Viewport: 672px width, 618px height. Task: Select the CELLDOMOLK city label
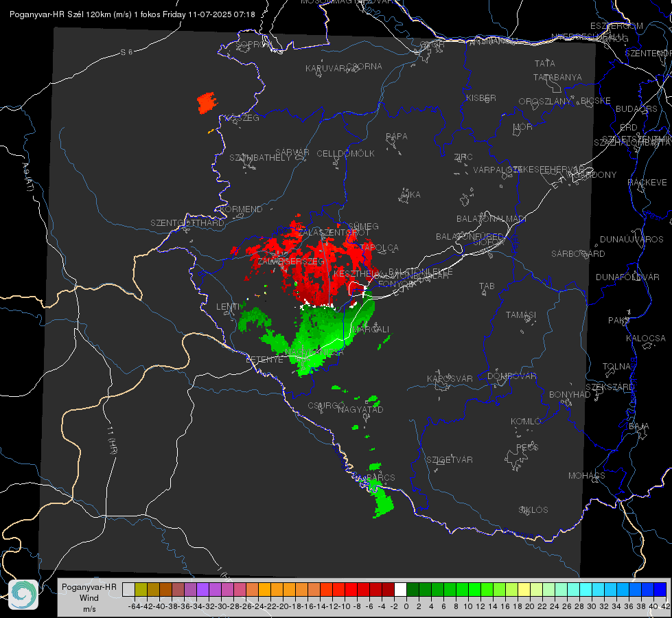(x=345, y=154)
